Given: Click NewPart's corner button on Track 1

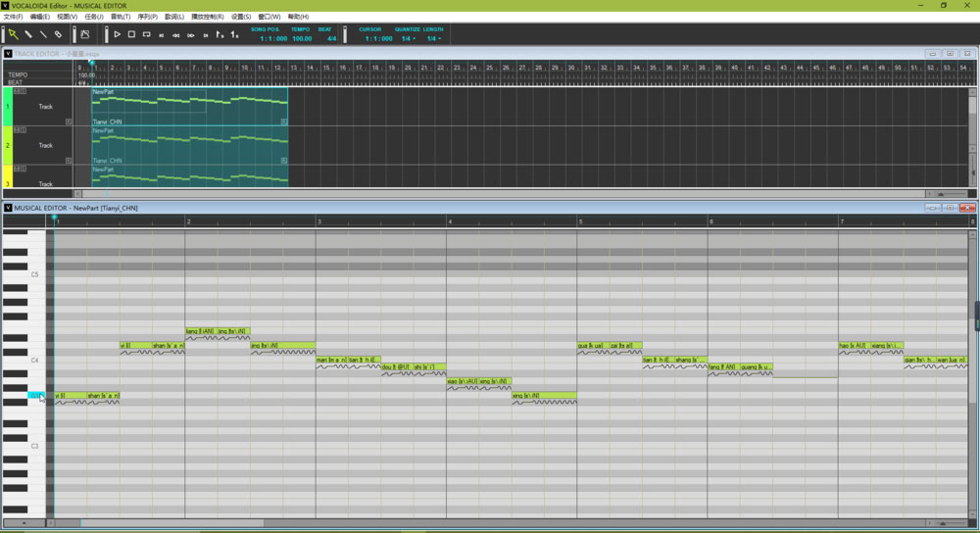Looking at the screenshot, I should (x=284, y=121).
